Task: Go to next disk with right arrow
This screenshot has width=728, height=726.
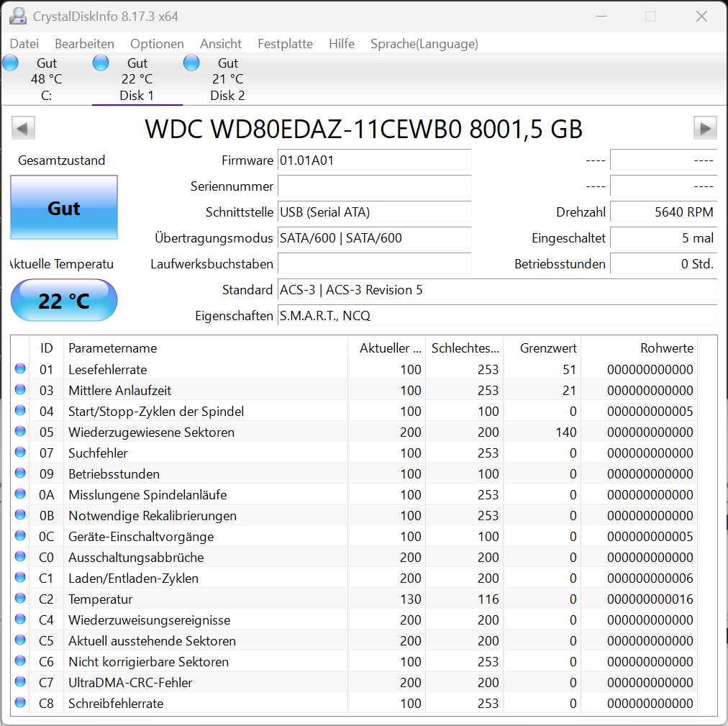Action: click(705, 128)
